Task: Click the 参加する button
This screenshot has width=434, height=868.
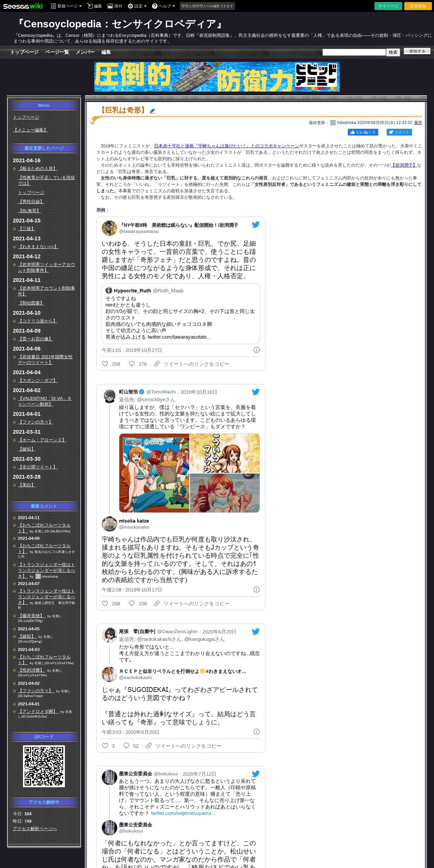Action: coord(417,51)
